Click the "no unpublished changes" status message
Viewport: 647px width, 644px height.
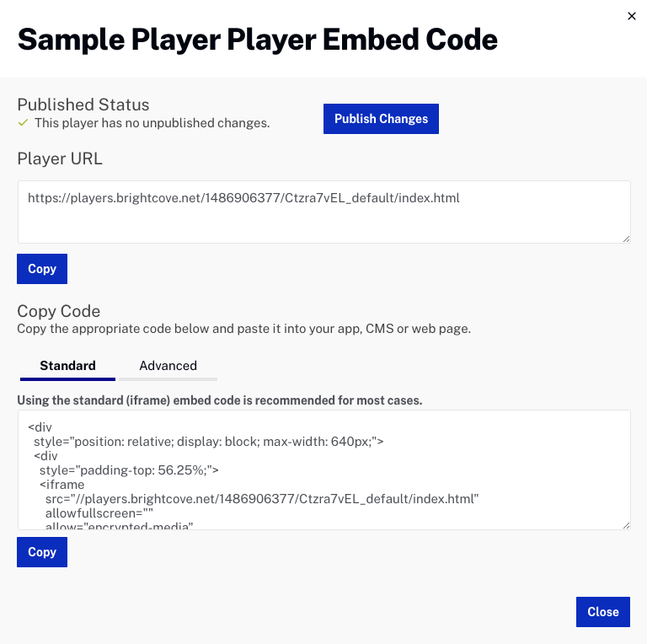click(x=152, y=123)
